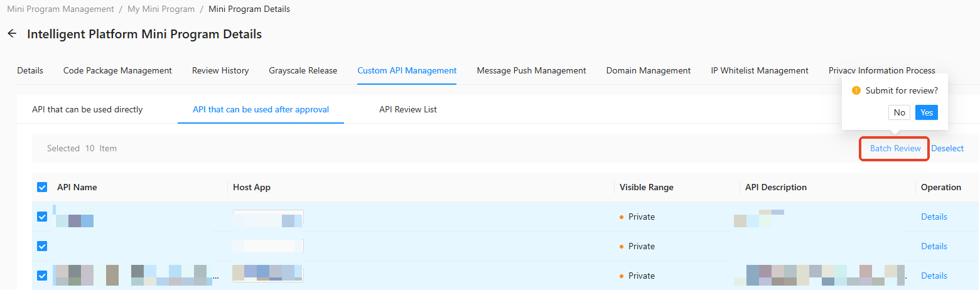Click Deselect to clear selection
The width and height of the screenshot is (980, 290).
coord(947,149)
